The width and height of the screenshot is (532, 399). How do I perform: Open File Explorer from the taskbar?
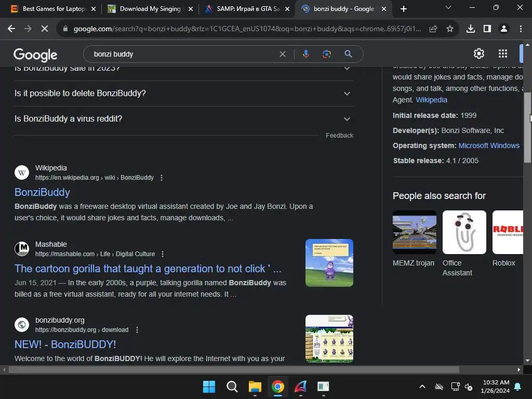click(255, 387)
